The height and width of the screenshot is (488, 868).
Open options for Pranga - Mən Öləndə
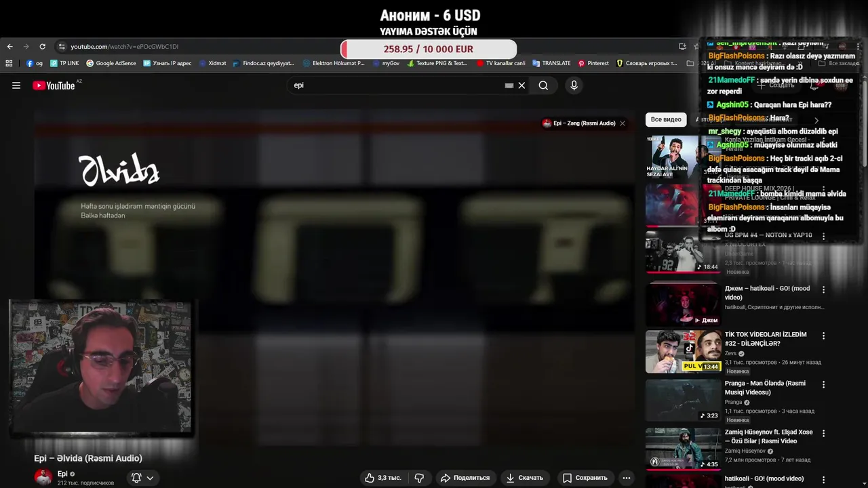[x=823, y=384]
